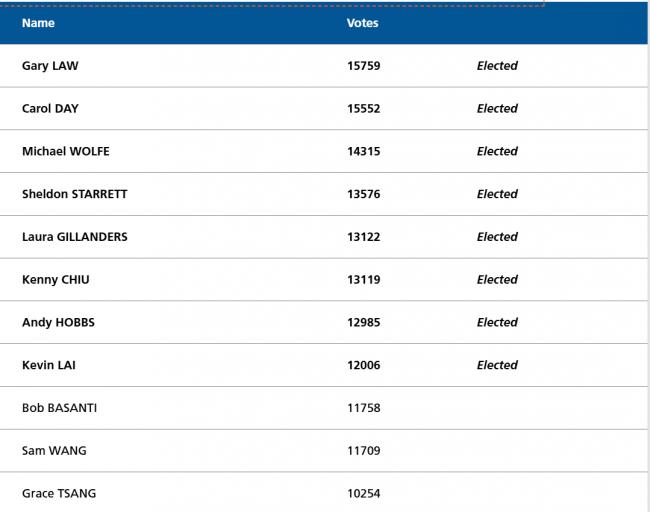Select the Kevin LAI candidate name
The height and width of the screenshot is (512, 650).
(x=49, y=365)
